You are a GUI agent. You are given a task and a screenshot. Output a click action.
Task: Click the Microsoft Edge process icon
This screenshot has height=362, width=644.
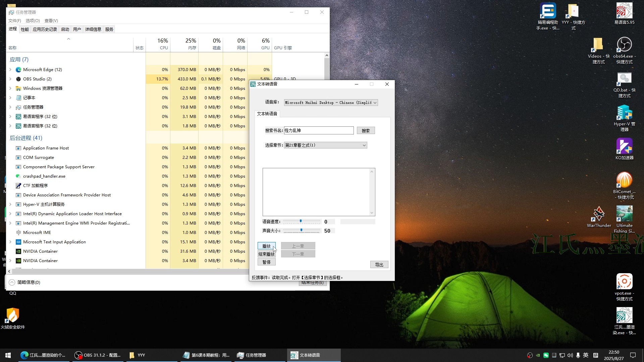[18, 70]
